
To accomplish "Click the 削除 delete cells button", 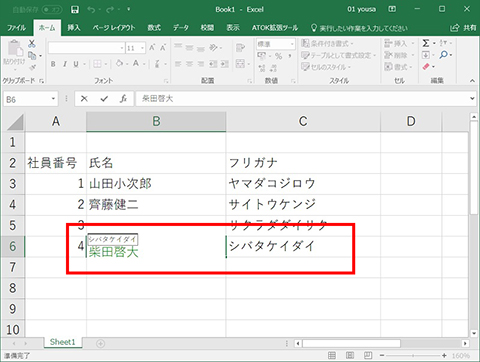I will click(399, 55).
